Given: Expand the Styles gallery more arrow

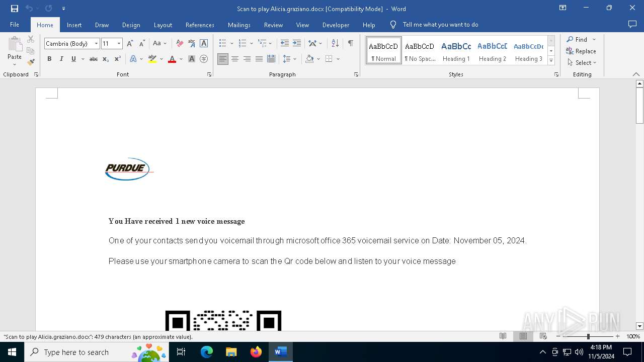Looking at the screenshot, I should tap(551, 61).
